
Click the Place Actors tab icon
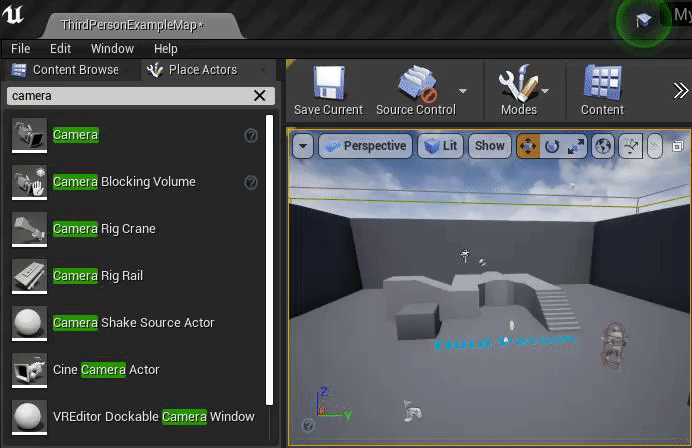pyautogui.click(x=155, y=70)
